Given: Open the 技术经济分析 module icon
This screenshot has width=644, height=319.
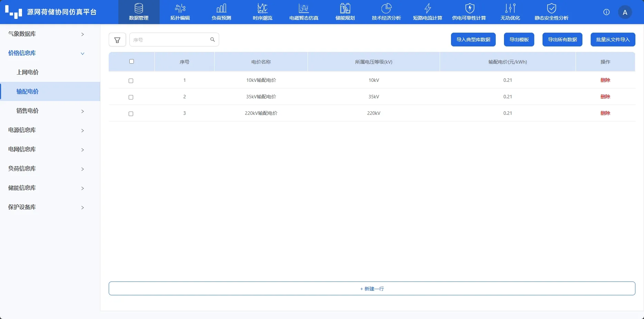Looking at the screenshot, I should (386, 8).
